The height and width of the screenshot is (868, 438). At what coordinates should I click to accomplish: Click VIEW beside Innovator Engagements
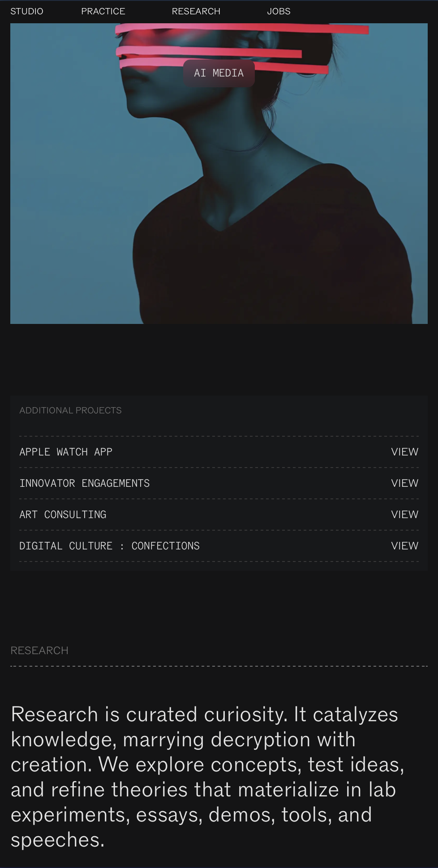click(404, 483)
